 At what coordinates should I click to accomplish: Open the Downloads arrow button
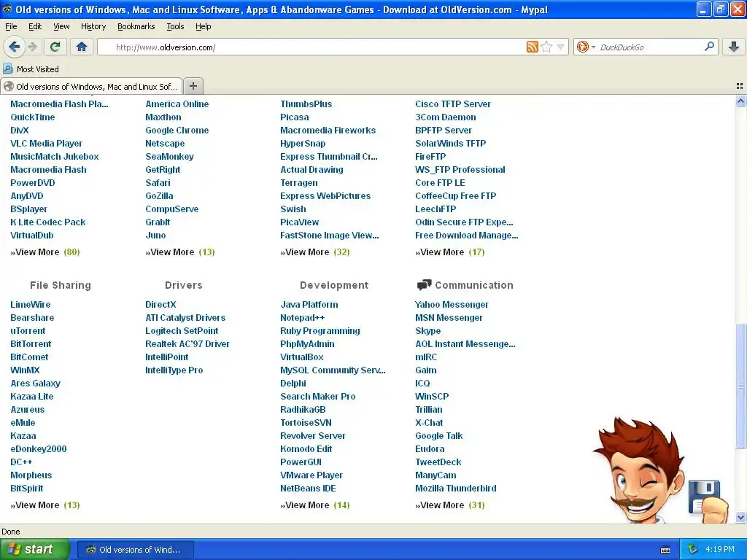click(734, 47)
